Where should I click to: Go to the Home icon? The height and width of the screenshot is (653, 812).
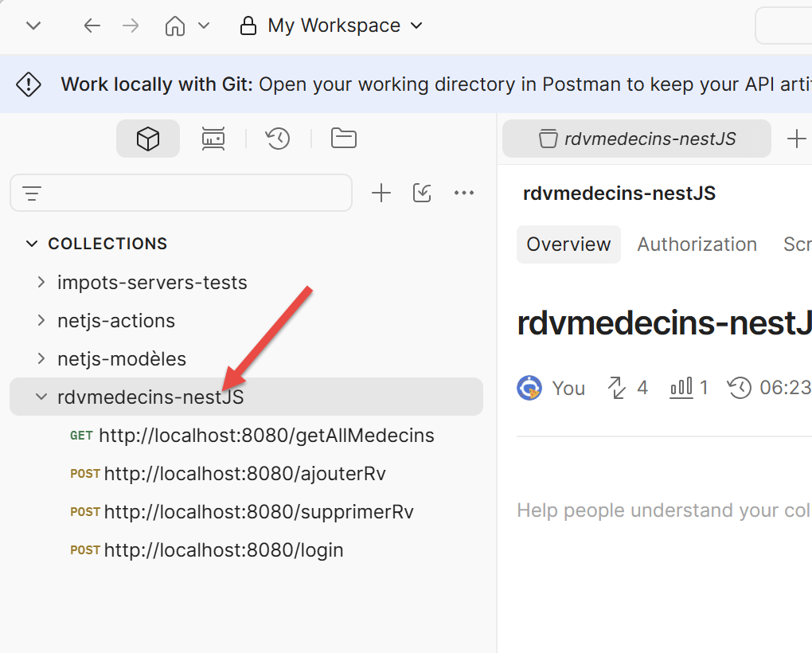pos(175,25)
